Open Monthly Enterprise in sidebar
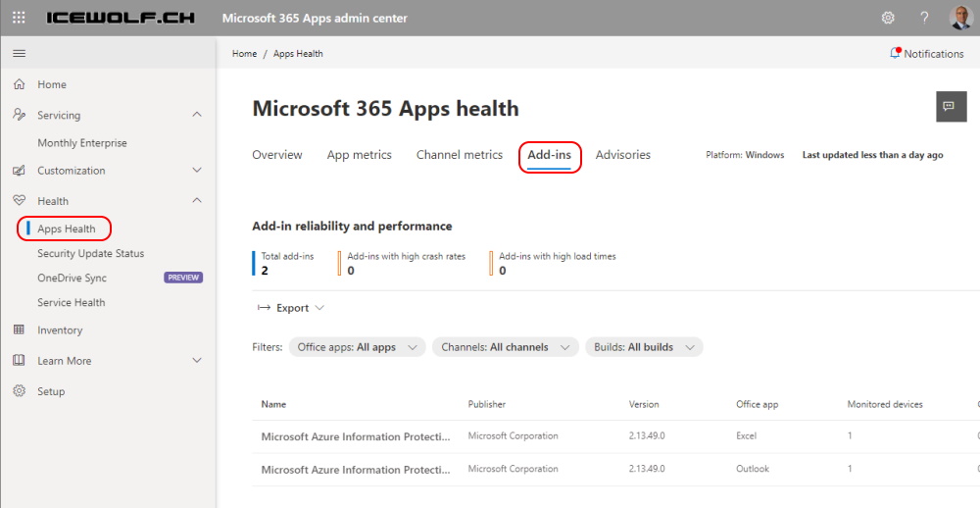 [82, 142]
